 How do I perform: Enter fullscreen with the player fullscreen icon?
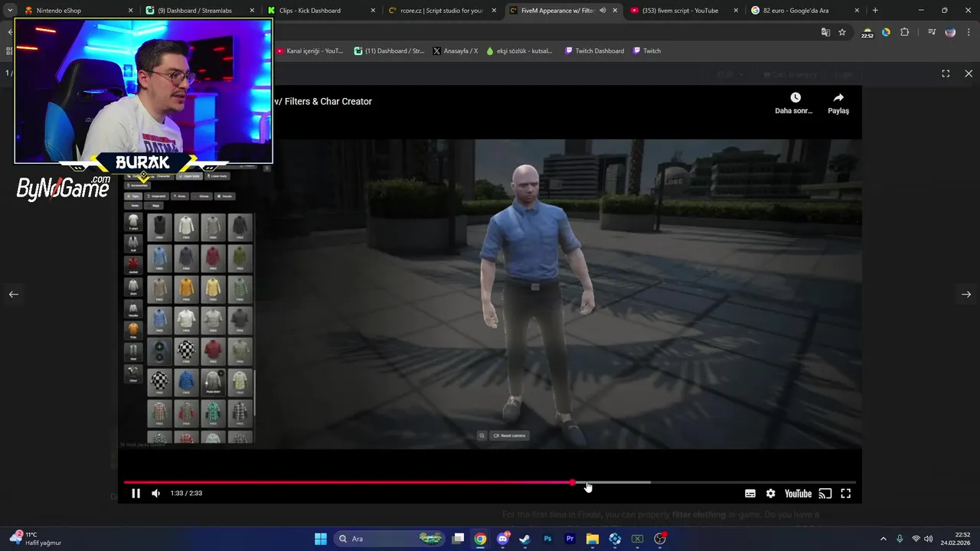point(846,494)
